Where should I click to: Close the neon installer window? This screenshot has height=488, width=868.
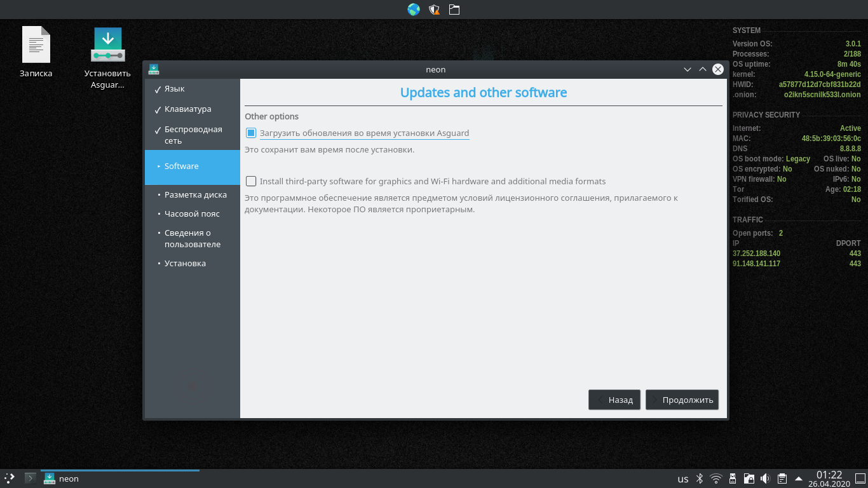click(x=718, y=69)
